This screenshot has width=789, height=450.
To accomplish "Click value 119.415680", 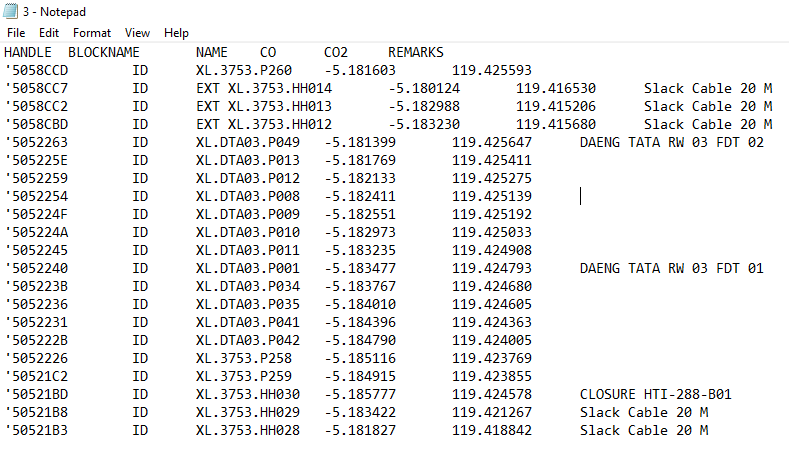I will 556,124.
